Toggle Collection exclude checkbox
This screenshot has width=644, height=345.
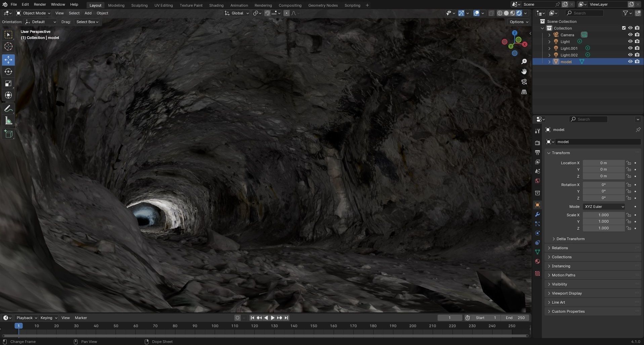tap(624, 28)
